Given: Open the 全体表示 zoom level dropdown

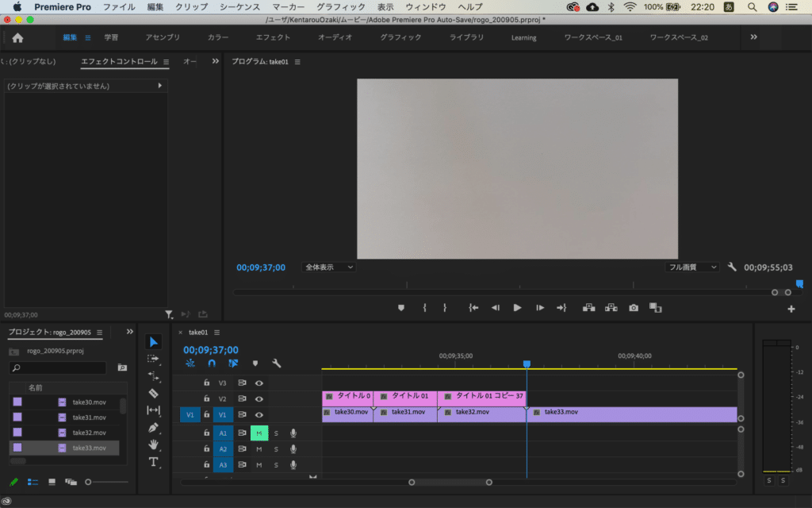Looking at the screenshot, I should pyautogui.click(x=328, y=267).
